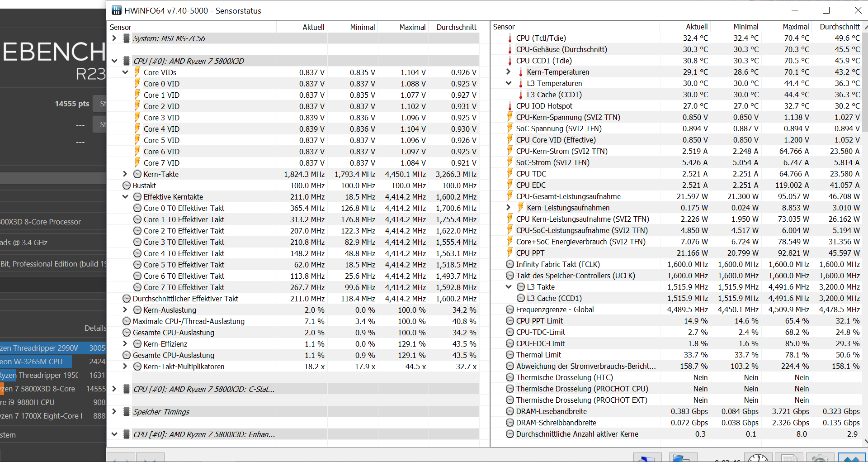
Task: Collapse the Core VIDs subtree
Action: click(125, 72)
